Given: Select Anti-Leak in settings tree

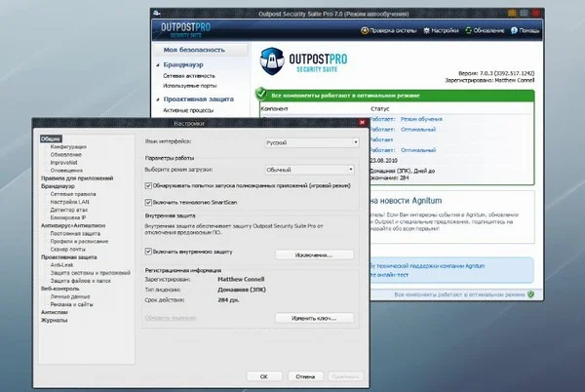Looking at the screenshot, I should pos(61,265).
